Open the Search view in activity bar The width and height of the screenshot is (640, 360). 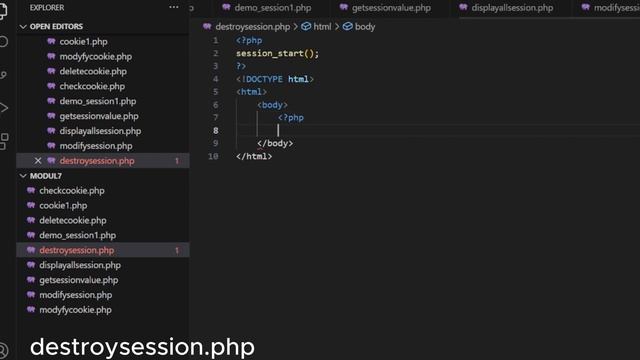(3, 41)
